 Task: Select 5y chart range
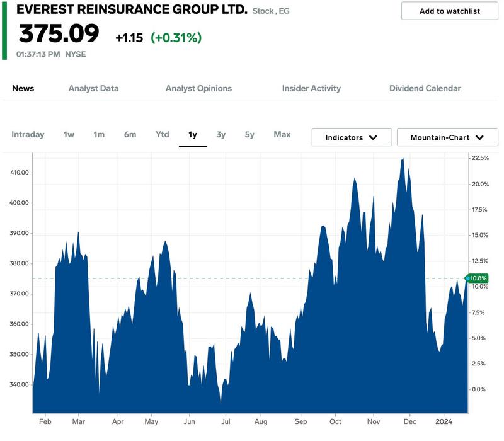click(249, 134)
